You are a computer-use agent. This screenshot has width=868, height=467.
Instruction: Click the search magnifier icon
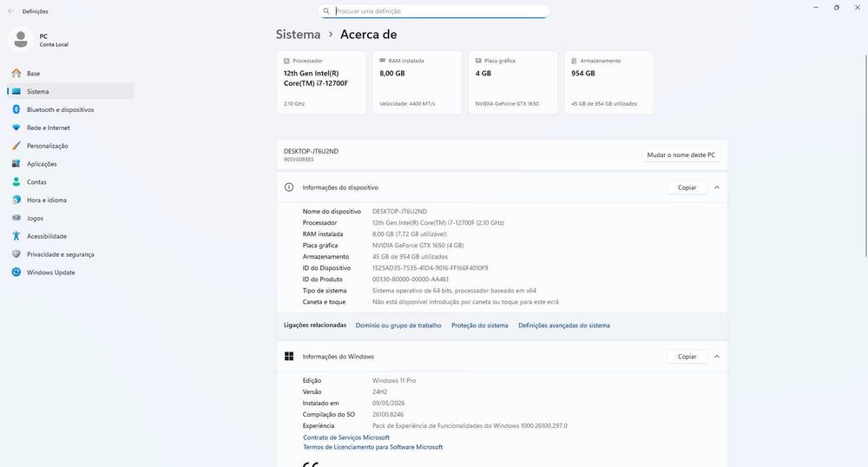coord(326,11)
